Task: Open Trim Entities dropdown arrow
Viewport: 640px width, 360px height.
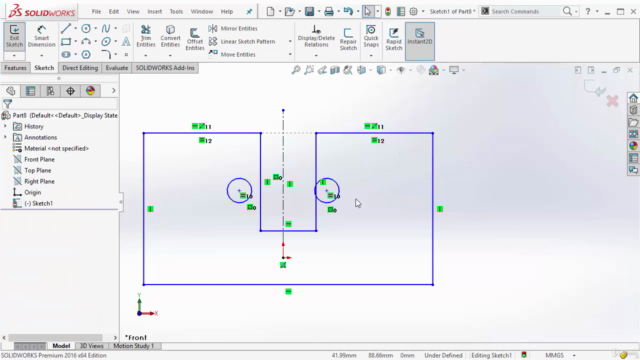Action: [146, 56]
